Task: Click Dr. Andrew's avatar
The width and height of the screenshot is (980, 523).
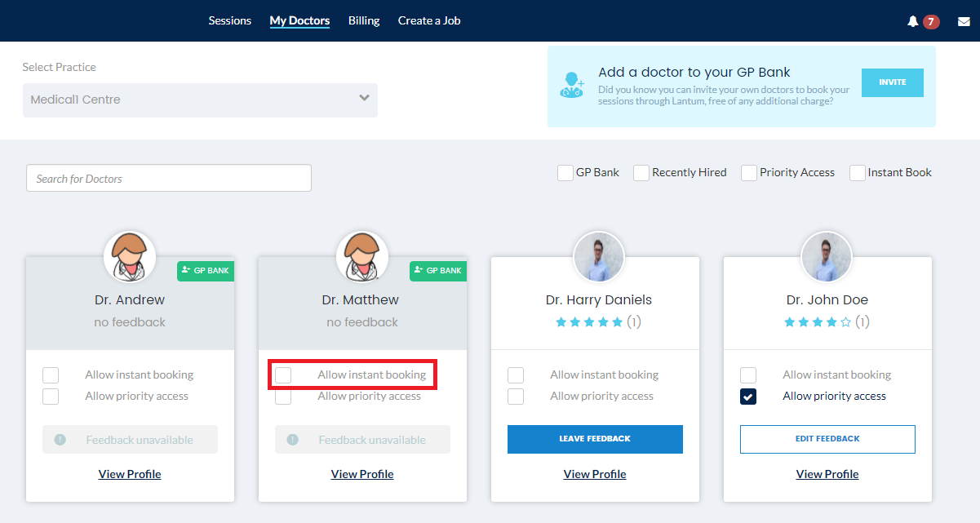Action: pyautogui.click(x=130, y=257)
